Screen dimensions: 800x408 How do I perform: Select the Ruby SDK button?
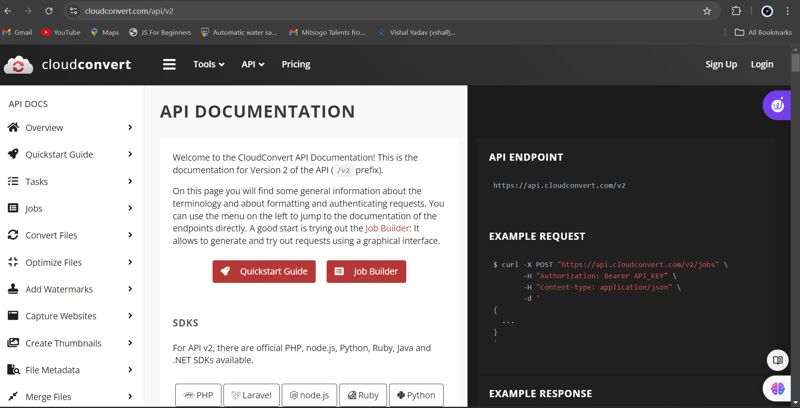click(x=363, y=395)
